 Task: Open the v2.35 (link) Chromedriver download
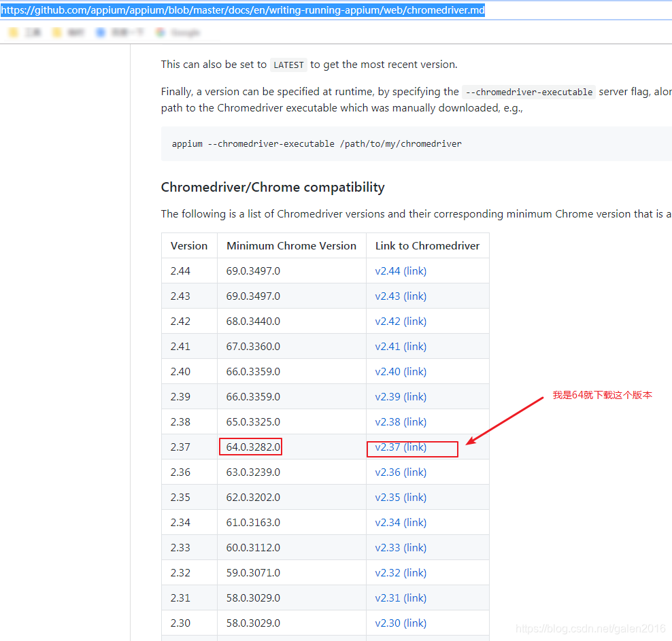tap(401, 498)
